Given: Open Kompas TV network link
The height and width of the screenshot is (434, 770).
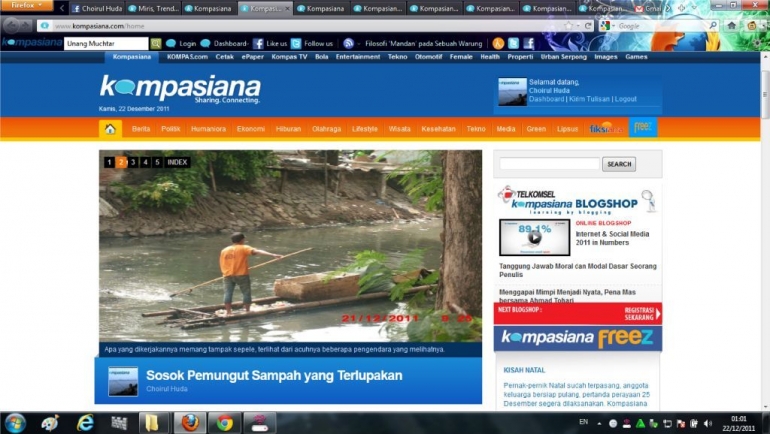Looking at the screenshot, I should 289,57.
